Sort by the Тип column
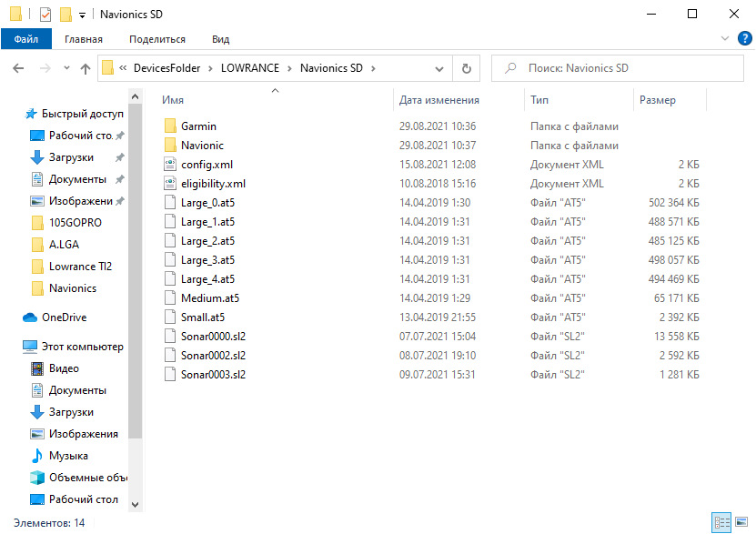Image resolution: width=756 pixels, height=534 pixels. tap(539, 100)
